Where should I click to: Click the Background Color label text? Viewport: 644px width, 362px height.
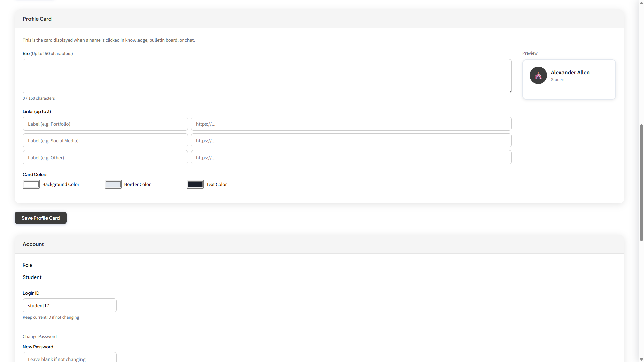tap(61, 185)
